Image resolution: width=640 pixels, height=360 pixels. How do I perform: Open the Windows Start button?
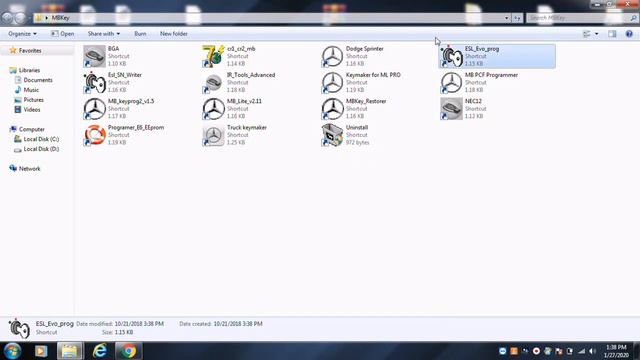coord(12,351)
